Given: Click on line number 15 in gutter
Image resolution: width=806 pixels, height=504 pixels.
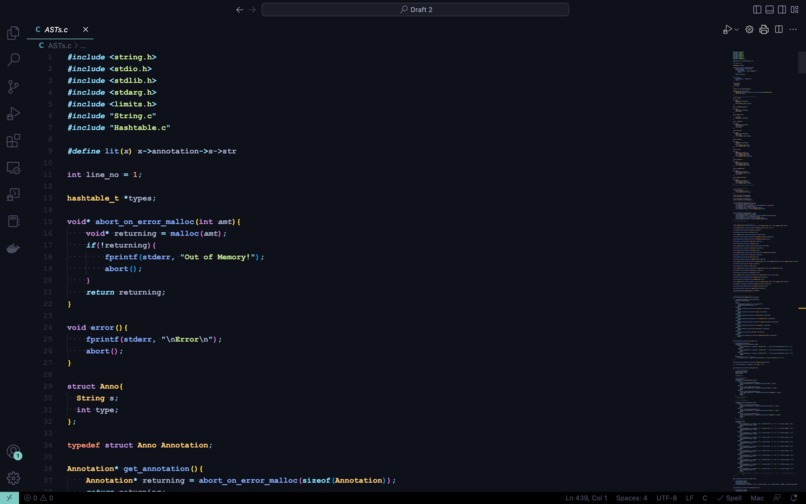Looking at the screenshot, I should [x=48, y=222].
